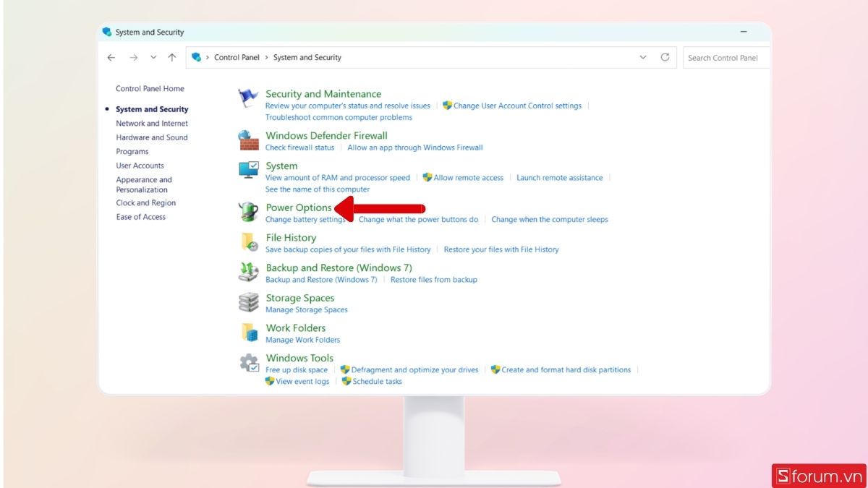
Task: Open Backup and Restore (Windows 7) heading
Action: [339, 267]
